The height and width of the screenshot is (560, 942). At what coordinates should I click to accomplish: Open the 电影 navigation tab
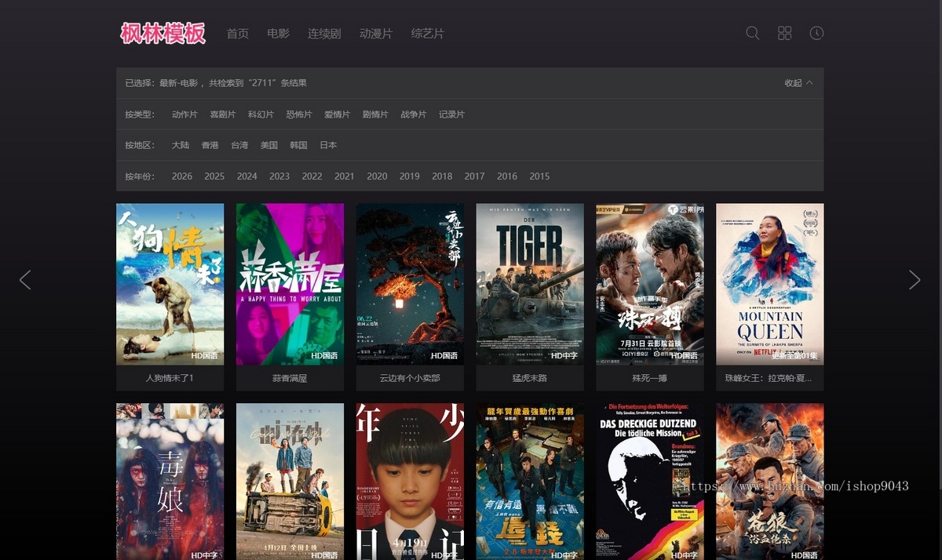tap(279, 34)
